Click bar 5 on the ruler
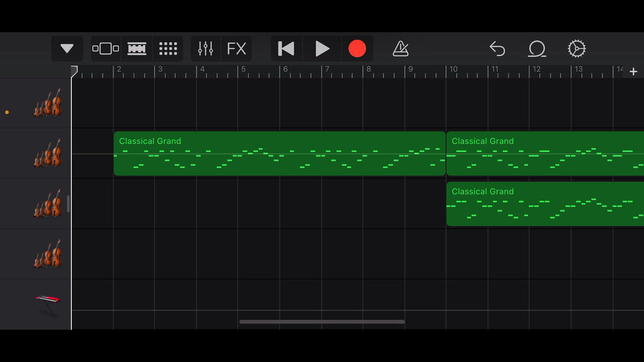This screenshot has width=644, height=362. tap(243, 69)
